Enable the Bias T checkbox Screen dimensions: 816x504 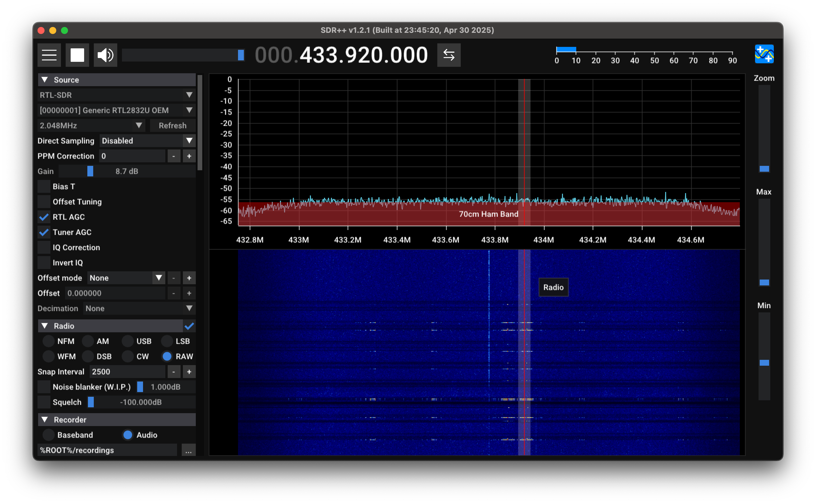[44, 187]
